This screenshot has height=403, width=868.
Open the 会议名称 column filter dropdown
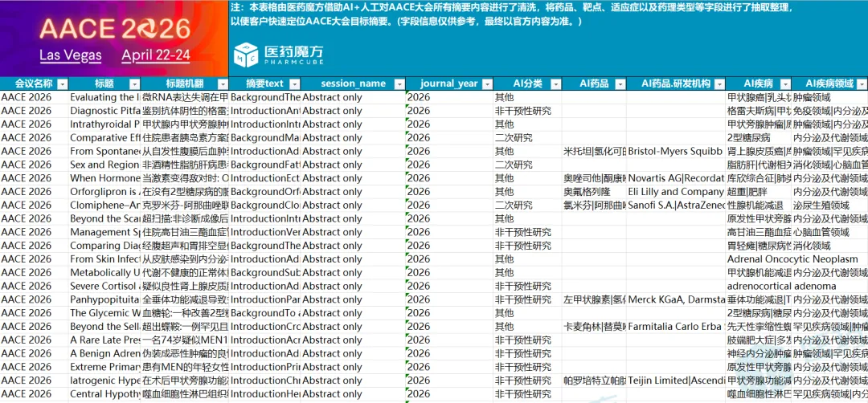click(63, 83)
